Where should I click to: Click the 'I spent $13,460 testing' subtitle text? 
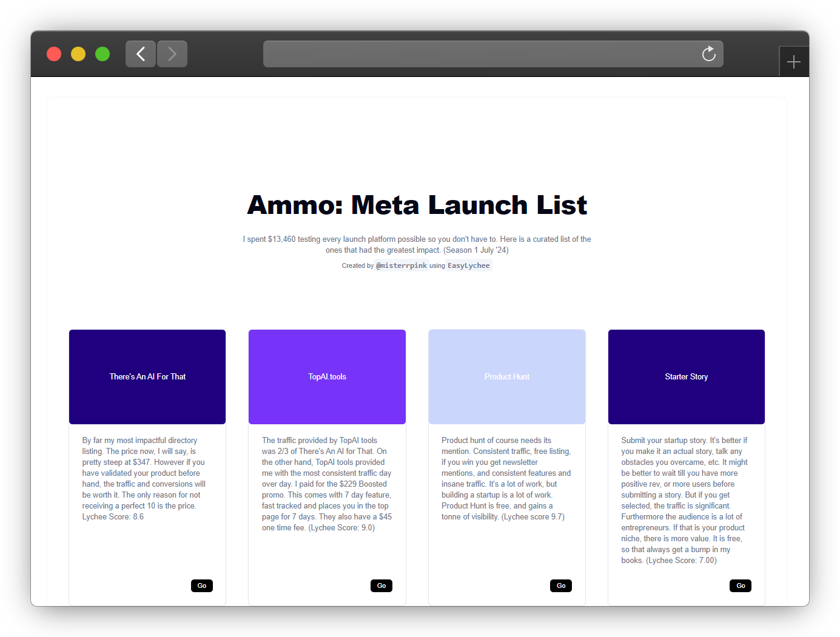pos(417,244)
